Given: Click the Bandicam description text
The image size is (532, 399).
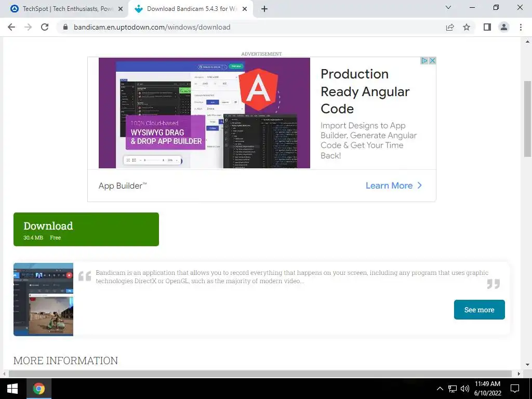Looking at the screenshot, I should pos(292,276).
